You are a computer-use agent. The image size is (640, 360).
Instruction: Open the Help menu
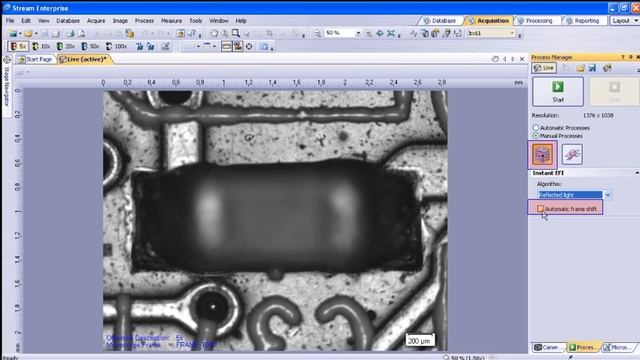click(241, 20)
